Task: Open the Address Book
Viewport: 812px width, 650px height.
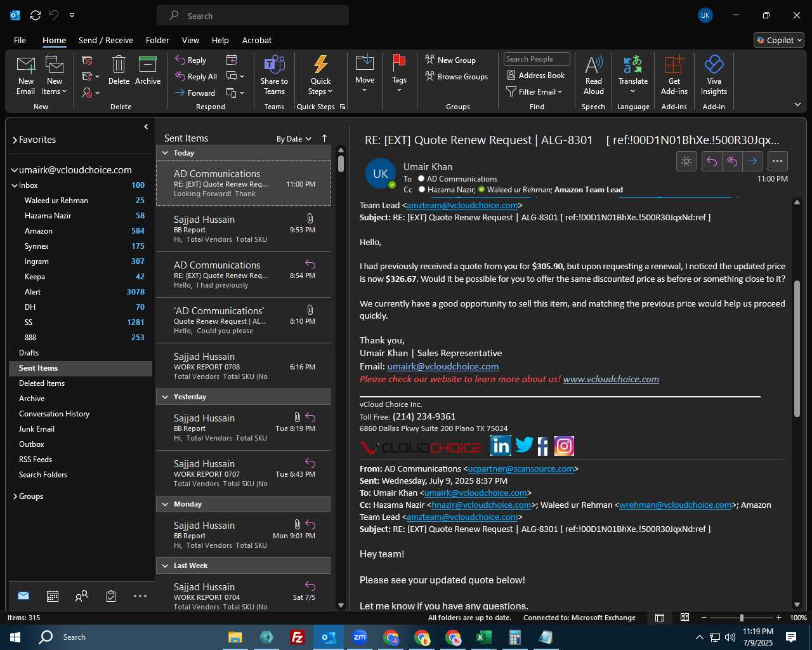Action: click(536, 75)
